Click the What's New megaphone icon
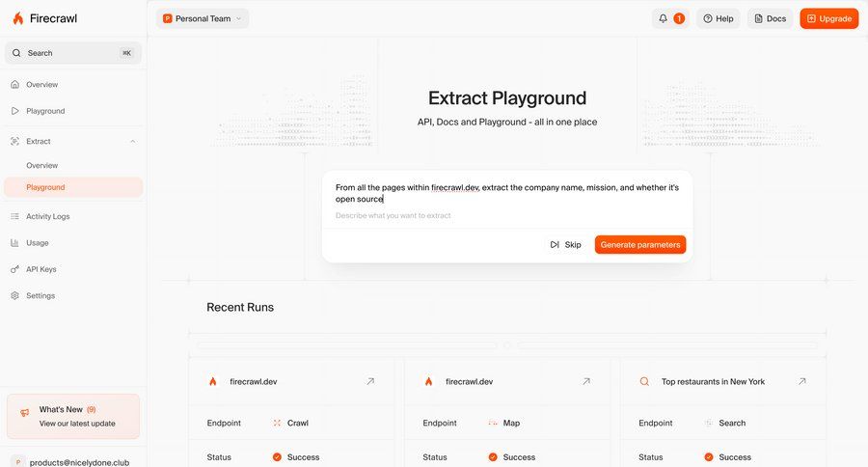The width and height of the screenshot is (868, 467). [24, 414]
